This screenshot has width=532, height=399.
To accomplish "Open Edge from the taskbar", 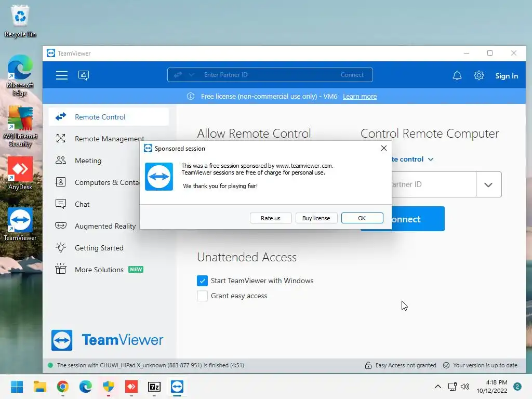I will [x=86, y=387].
